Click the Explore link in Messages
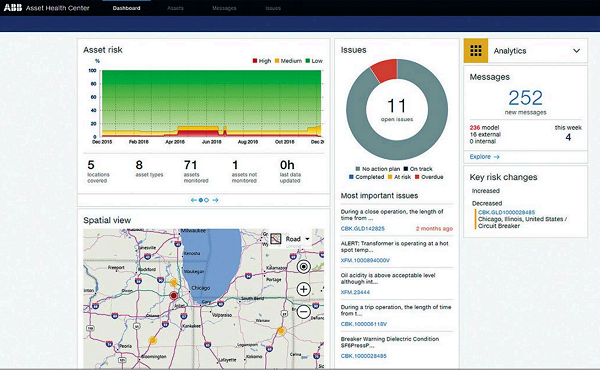600x370 pixels. 484,157
